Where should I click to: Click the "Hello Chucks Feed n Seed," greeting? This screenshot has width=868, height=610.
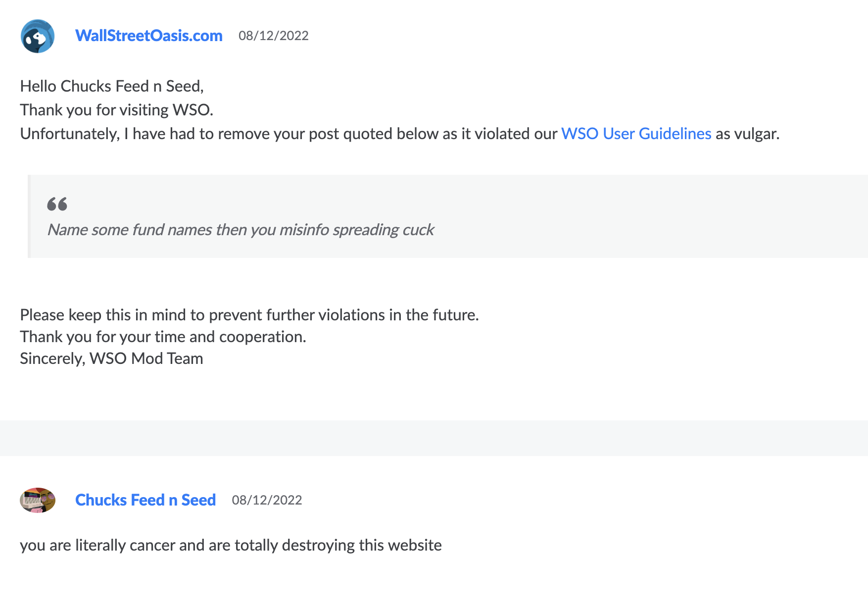click(x=112, y=86)
